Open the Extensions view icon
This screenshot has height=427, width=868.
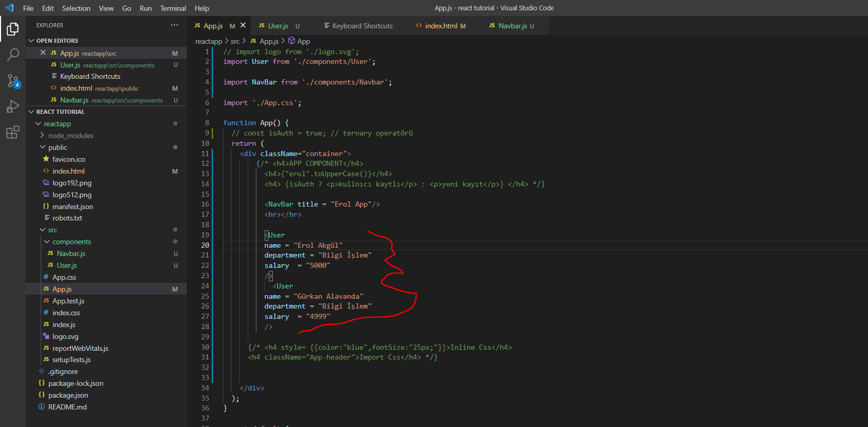(x=13, y=132)
